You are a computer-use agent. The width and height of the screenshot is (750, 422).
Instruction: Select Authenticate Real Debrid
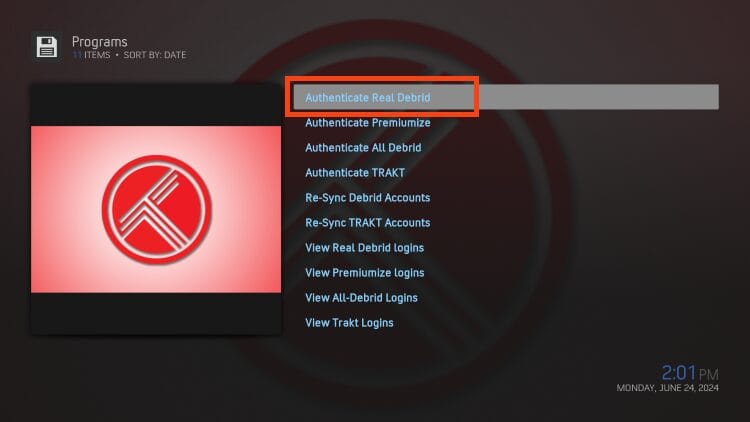506,97
